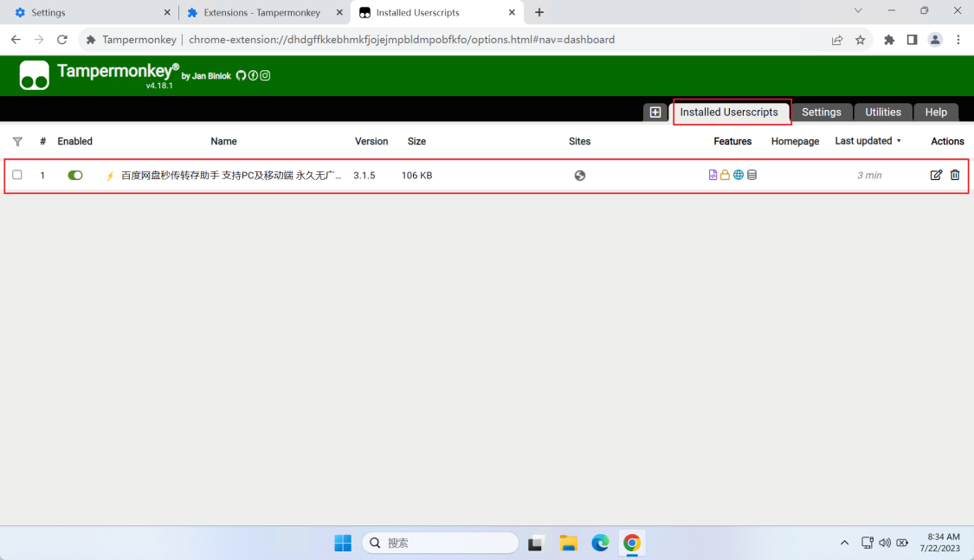This screenshot has height=560, width=974.
Task: Open Chrome extensions puzzle icon
Action: click(889, 40)
